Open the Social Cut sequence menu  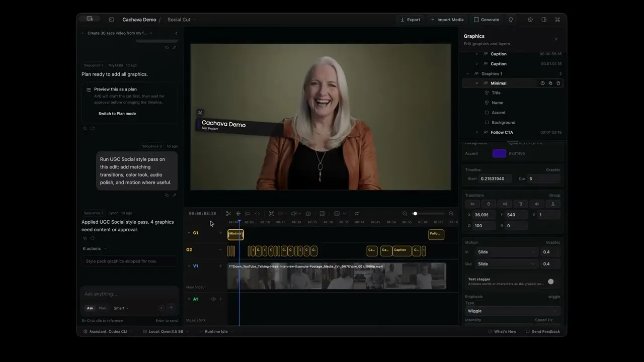point(182,20)
